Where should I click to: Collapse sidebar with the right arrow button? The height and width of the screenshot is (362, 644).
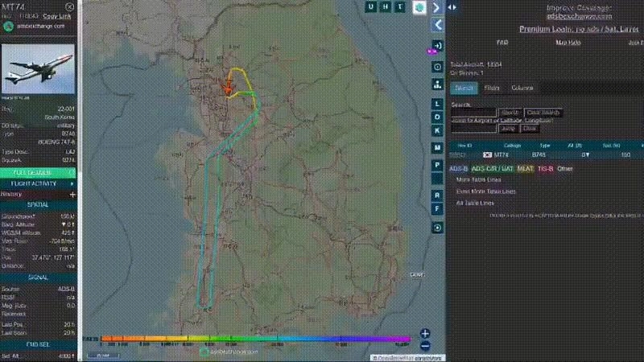point(436,7)
